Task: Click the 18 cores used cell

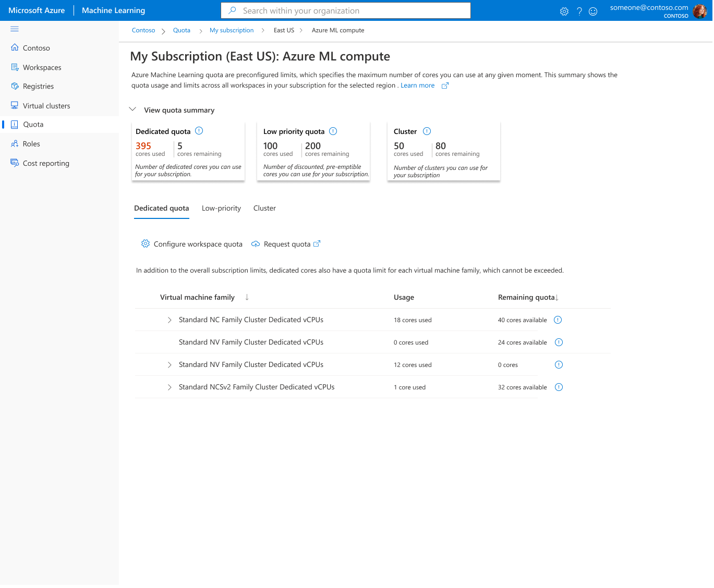Action: pyautogui.click(x=413, y=320)
